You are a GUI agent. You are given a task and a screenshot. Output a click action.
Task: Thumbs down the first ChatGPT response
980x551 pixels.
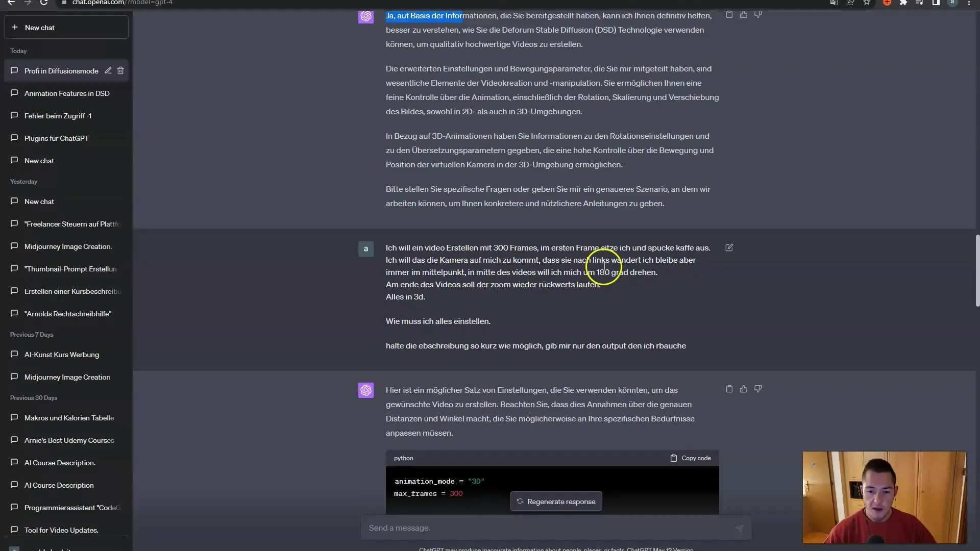758,15
